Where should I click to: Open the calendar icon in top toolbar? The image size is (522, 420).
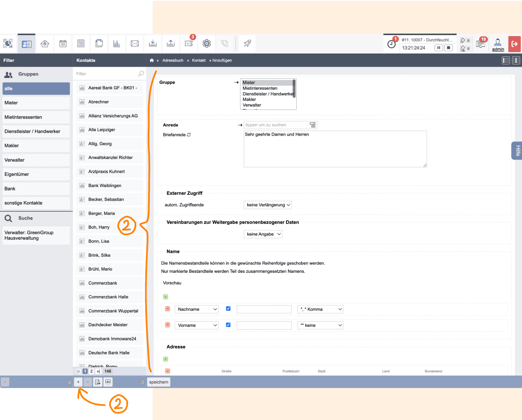(x=63, y=43)
